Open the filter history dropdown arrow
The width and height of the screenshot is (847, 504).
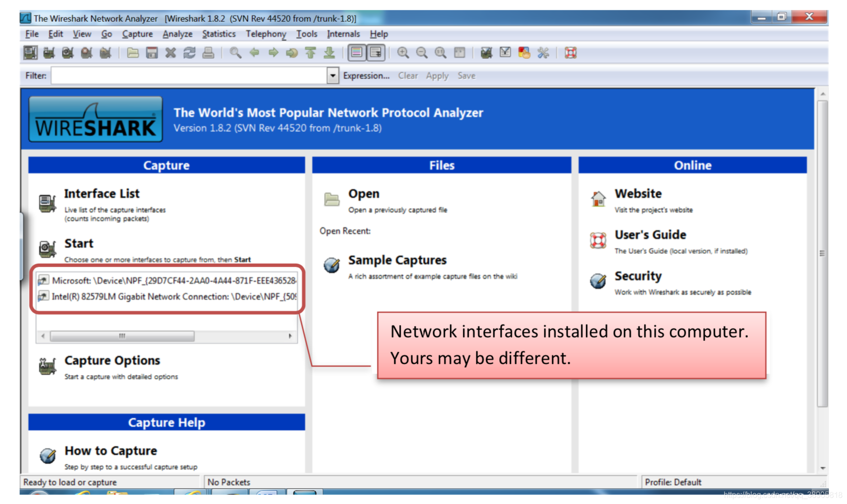(x=332, y=76)
